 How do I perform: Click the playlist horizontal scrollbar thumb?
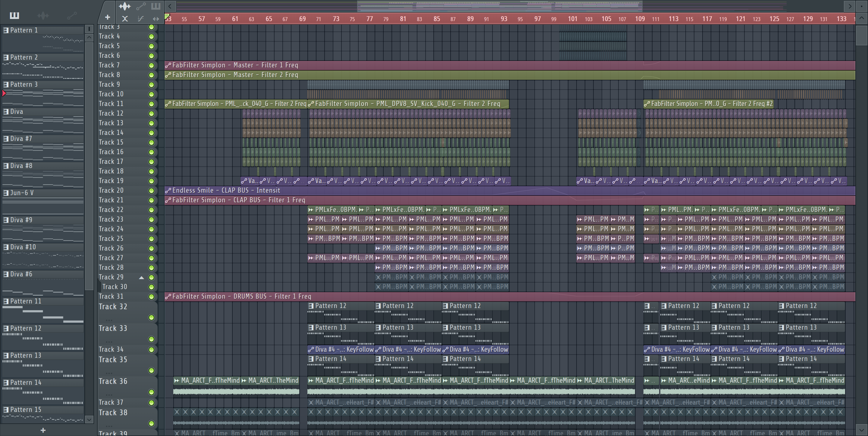pyautogui.click(x=500, y=6)
